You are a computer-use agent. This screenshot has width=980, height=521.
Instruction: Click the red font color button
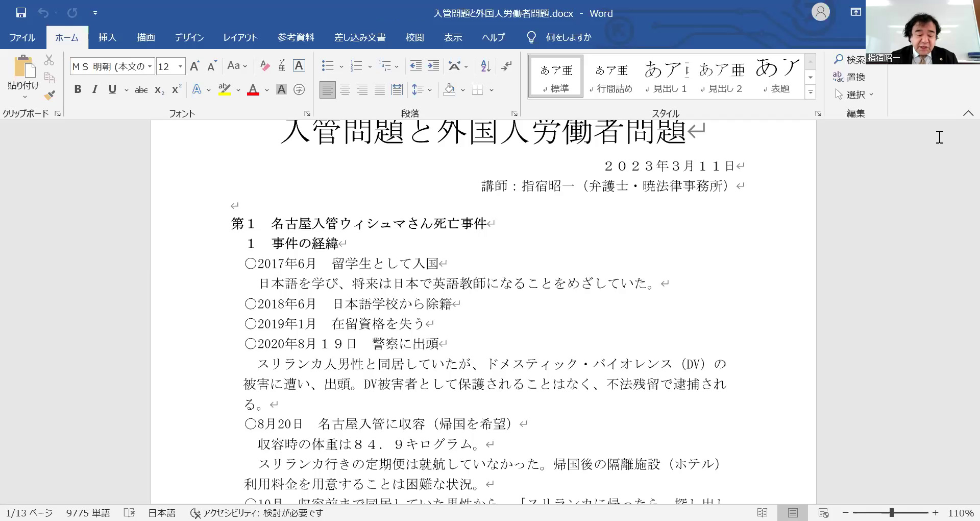(x=253, y=90)
